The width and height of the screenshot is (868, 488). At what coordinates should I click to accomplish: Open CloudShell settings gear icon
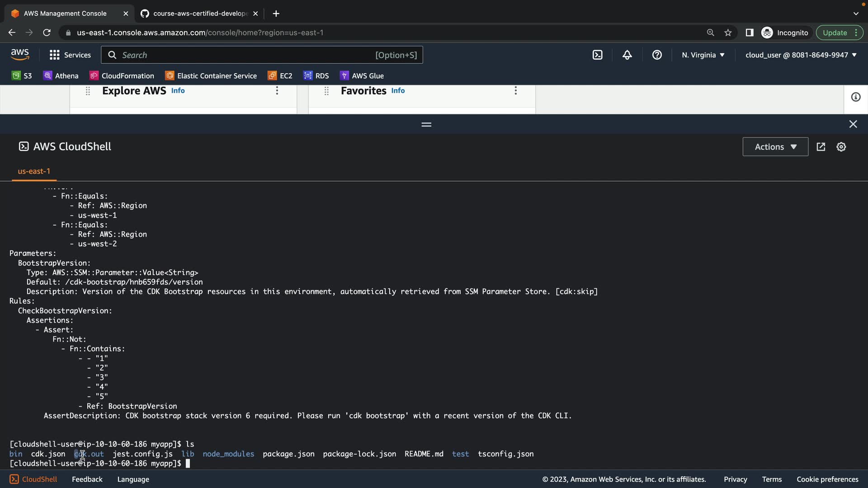coord(841,147)
